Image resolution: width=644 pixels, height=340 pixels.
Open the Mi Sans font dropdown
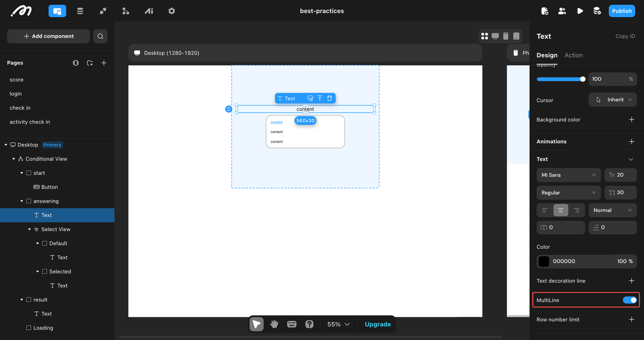tap(569, 175)
